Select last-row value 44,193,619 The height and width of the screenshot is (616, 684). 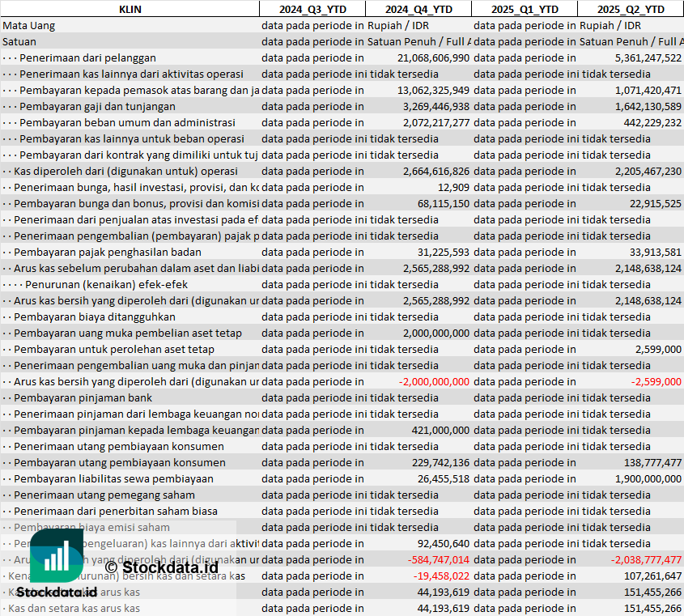(444, 608)
